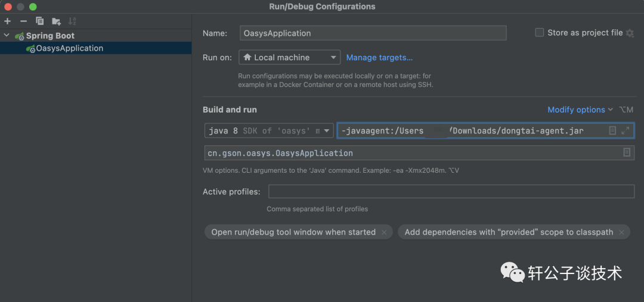Click the expand icon in VM options field
Viewport: 644px width, 302px height.
625,130
